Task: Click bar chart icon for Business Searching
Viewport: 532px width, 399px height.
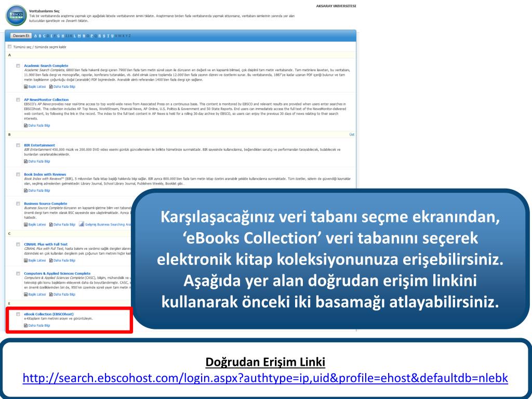Action: pos(82,224)
